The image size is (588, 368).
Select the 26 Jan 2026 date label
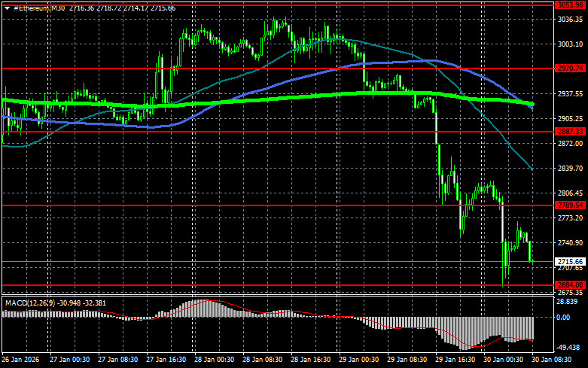20,360
